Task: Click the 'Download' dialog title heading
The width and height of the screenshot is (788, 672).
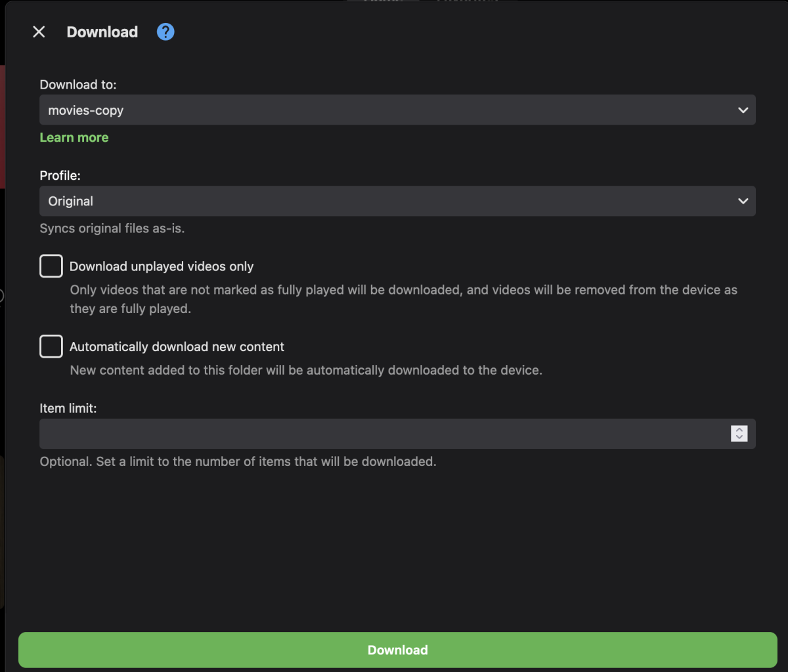Action: point(102,32)
